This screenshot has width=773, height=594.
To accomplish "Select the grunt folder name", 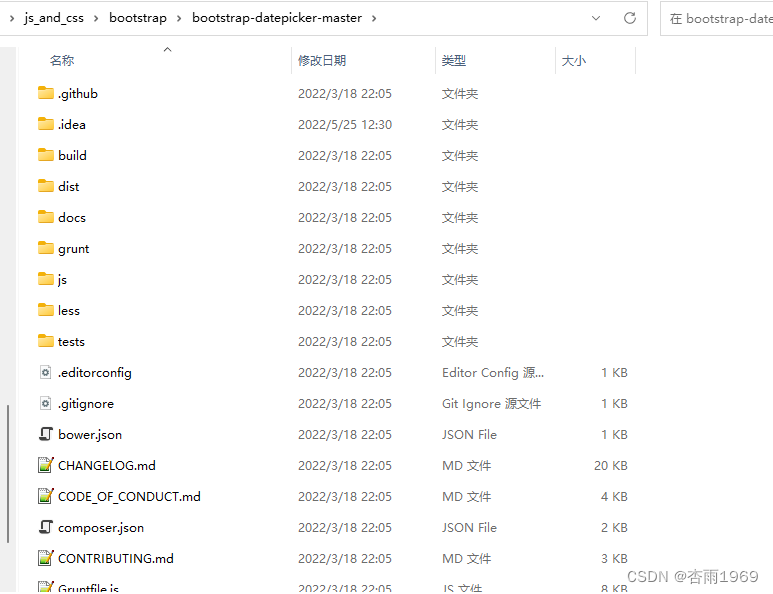I will [x=73, y=249].
